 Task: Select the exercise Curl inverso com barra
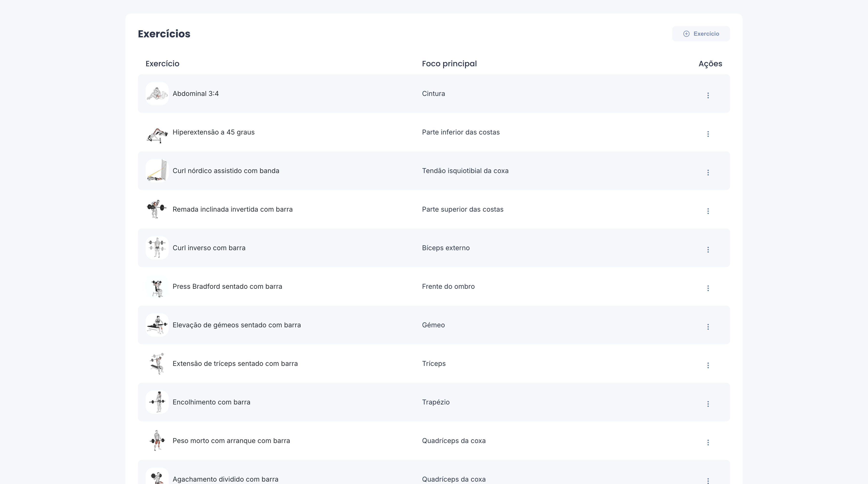coord(209,248)
